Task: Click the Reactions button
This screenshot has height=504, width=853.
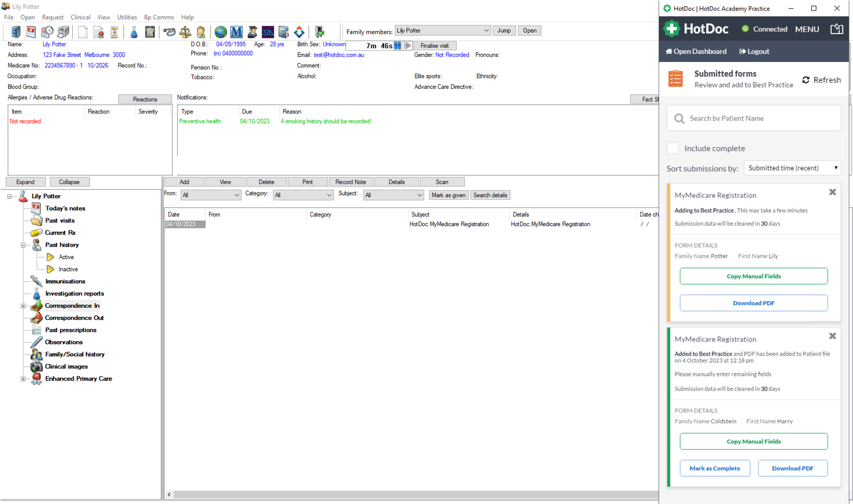Action: coord(145,99)
